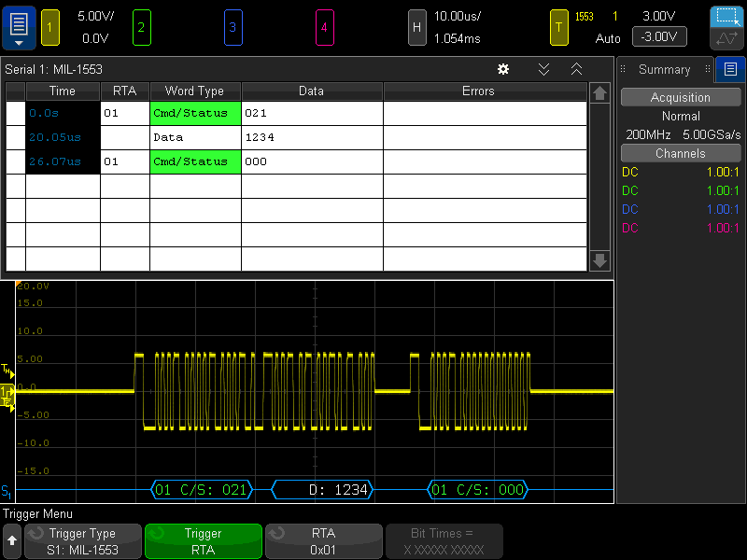Click the Time column header
The width and height of the screenshot is (747, 560).
point(63,91)
